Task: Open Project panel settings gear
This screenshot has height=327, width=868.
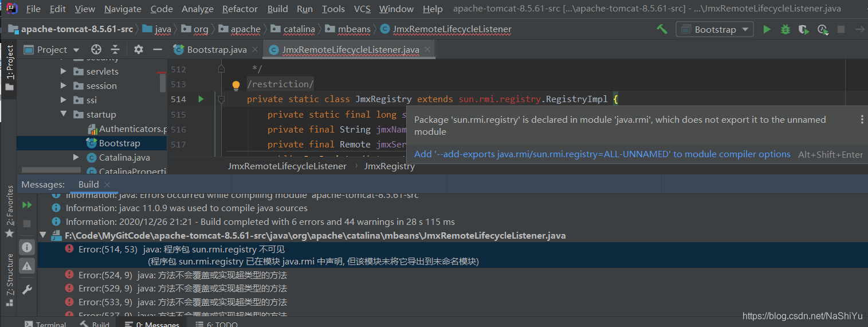Action: [x=139, y=49]
